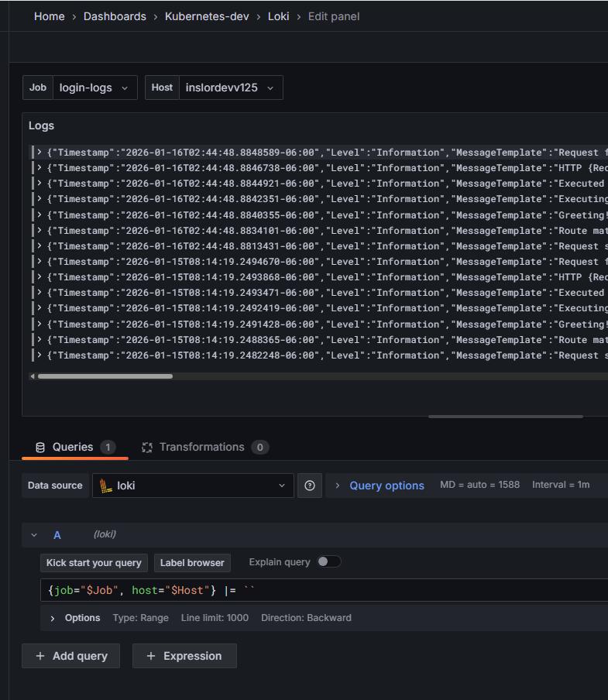Expand log row with timestamp 08:14:19.2492419
Image resolution: width=608 pixels, height=700 pixels.
(40, 308)
